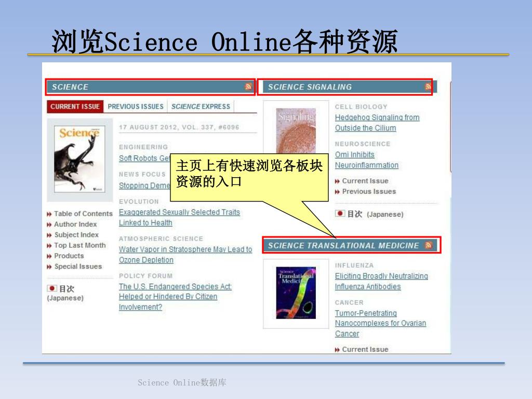Click the NEUROSCIENCE category label
The height and width of the screenshot is (399, 532).
(x=362, y=144)
